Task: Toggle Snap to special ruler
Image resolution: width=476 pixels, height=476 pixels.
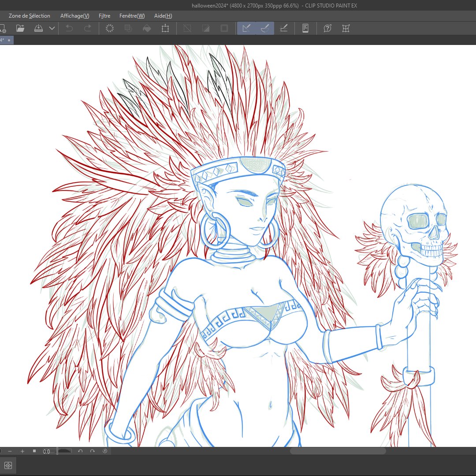Action: [x=265, y=28]
